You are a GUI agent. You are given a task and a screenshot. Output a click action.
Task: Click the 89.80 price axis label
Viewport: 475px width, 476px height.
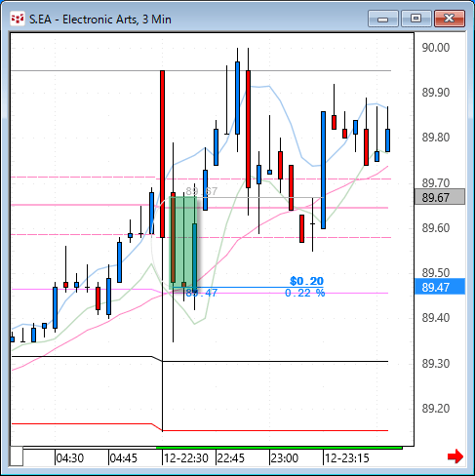point(436,138)
